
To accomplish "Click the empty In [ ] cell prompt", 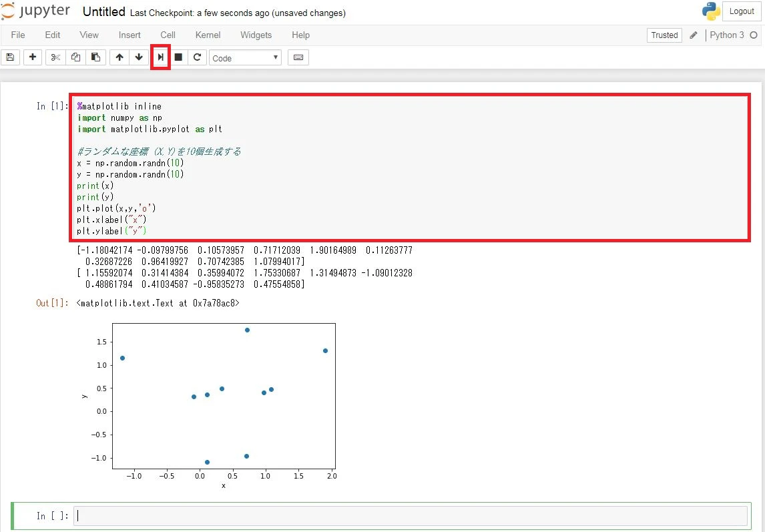I will 53,516.
